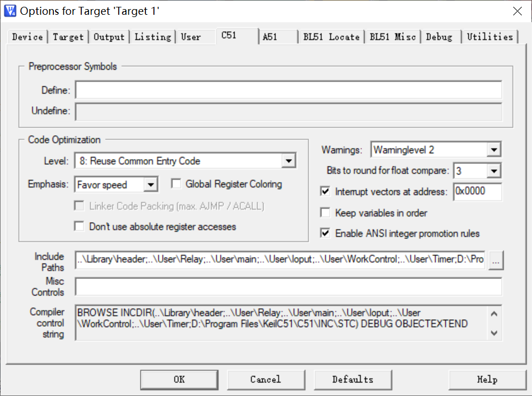Select the C51 tab

[237, 35]
